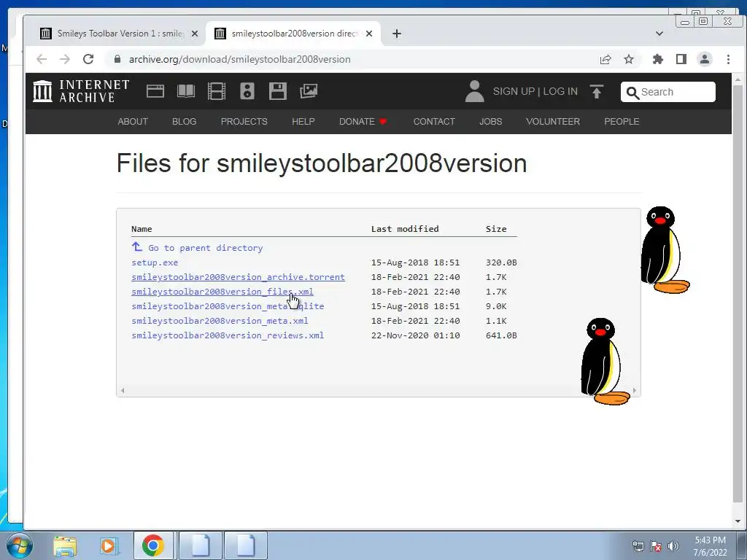Open the Images icon in the navbar
The width and height of the screenshot is (747, 560).
[x=309, y=91]
